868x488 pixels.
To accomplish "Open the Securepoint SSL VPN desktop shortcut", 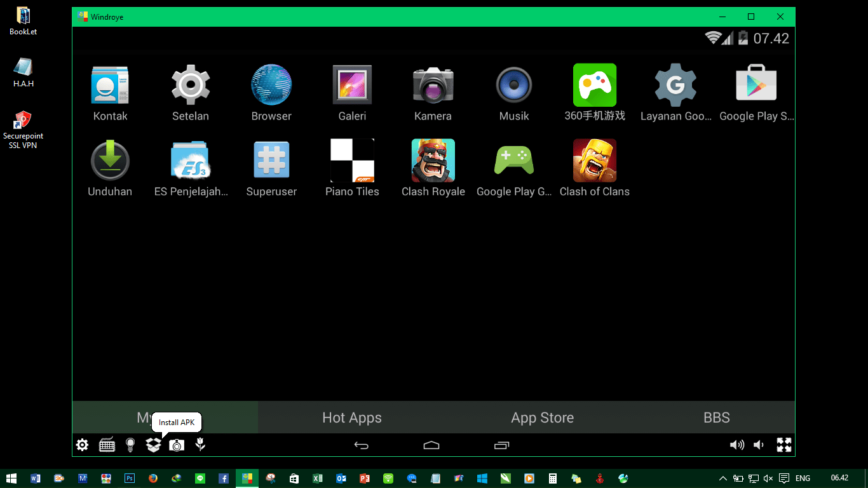I will click(x=23, y=129).
